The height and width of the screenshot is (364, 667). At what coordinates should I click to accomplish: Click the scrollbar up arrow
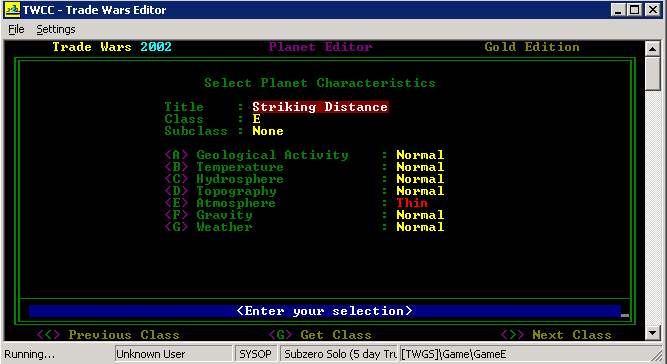click(653, 49)
